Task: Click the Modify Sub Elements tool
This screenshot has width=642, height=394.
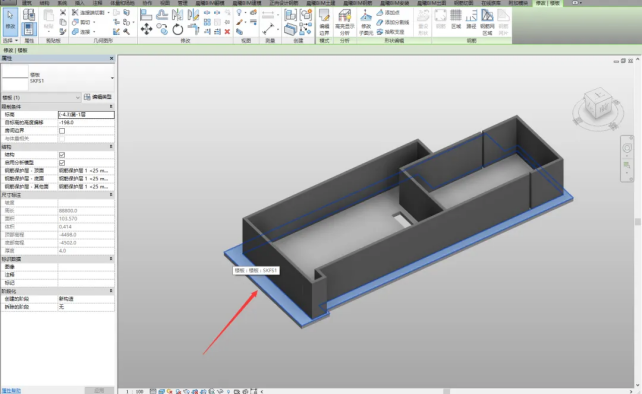Action: (x=366, y=22)
